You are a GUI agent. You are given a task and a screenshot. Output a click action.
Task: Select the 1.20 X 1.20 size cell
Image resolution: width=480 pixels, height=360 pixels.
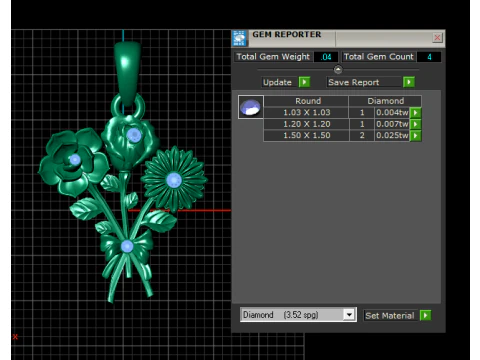307,124
